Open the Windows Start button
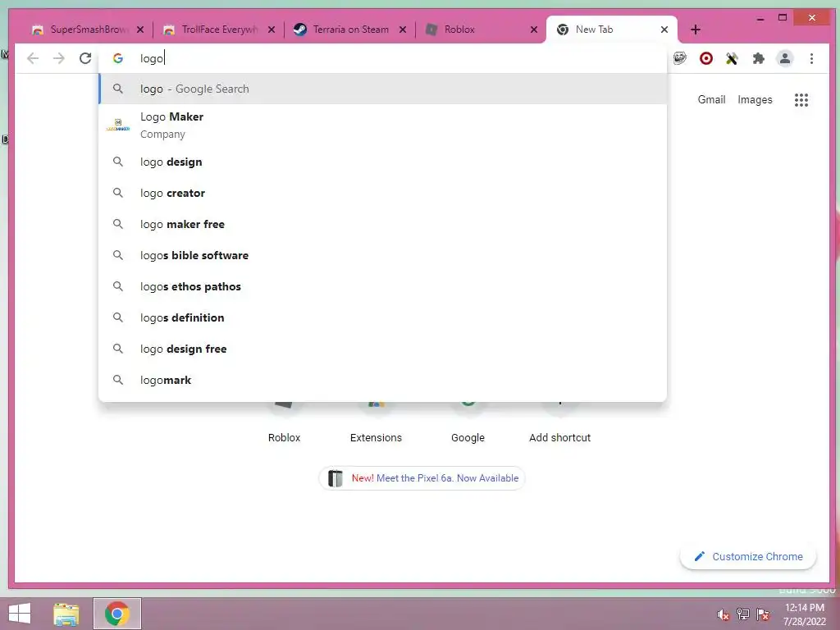This screenshot has width=840, height=630. [x=20, y=614]
